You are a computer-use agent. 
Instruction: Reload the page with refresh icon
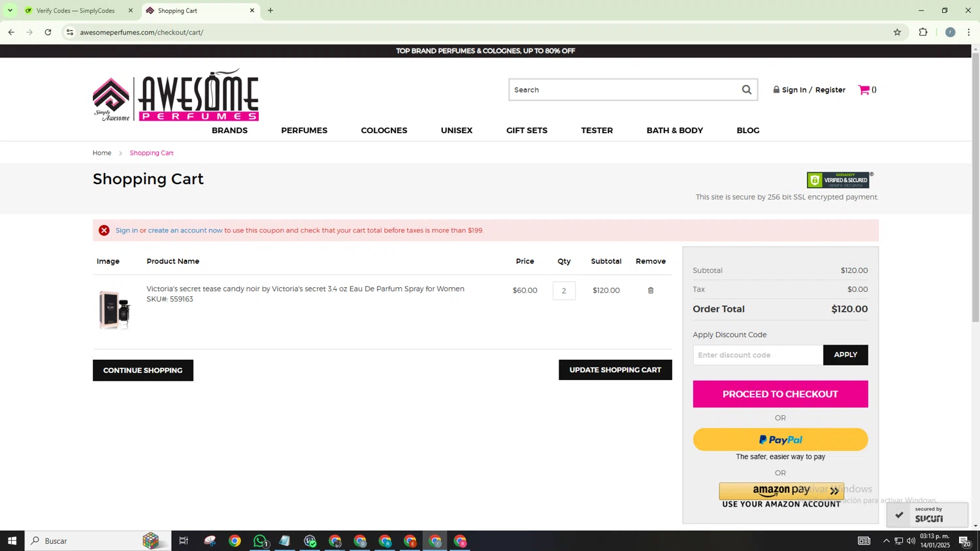point(48,32)
